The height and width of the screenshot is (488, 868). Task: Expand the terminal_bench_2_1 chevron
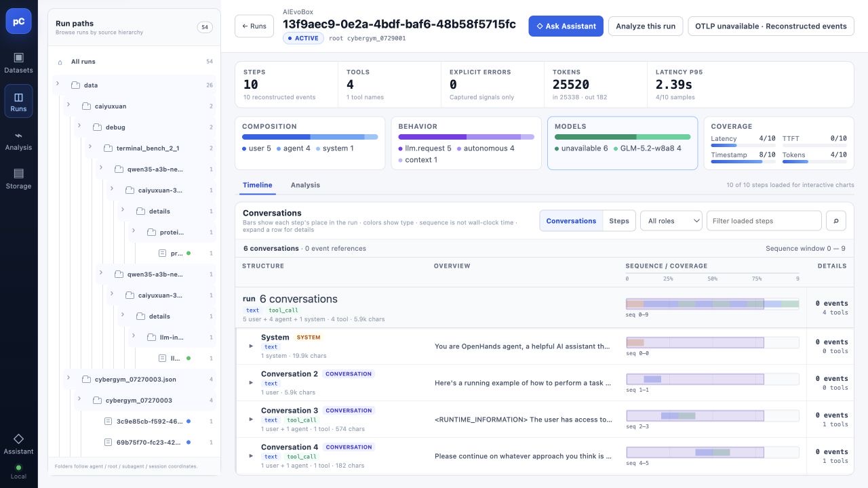pyautogui.click(x=90, y=148)
